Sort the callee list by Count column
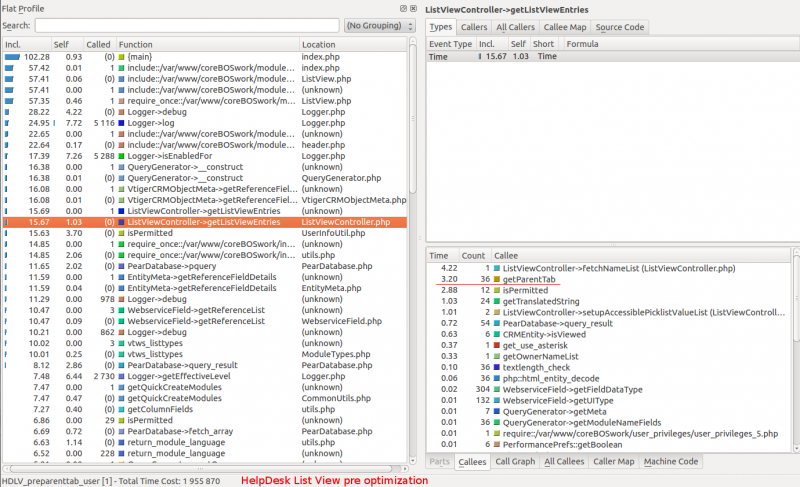Viewport: 800px width, 487px height. [x=472, y=256]
